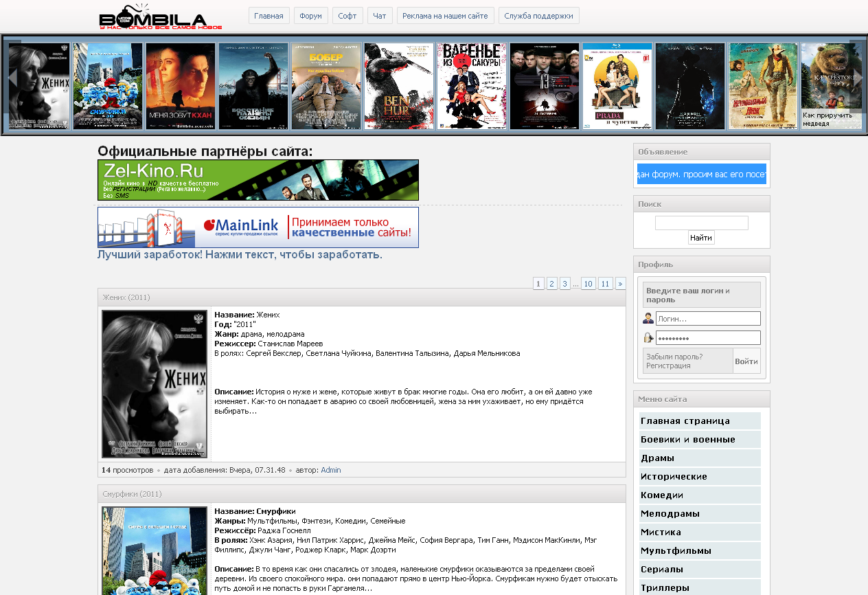The width and height of the screenshot is (868, 595).
Task: Open Служба поддержки menu item
Action: coord(539,16)
